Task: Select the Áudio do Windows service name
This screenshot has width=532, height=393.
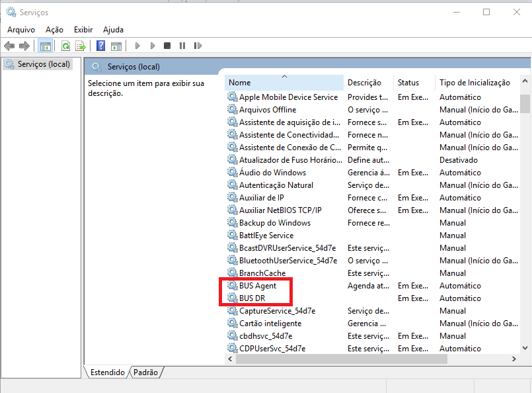Action: [x=272, y=173]
